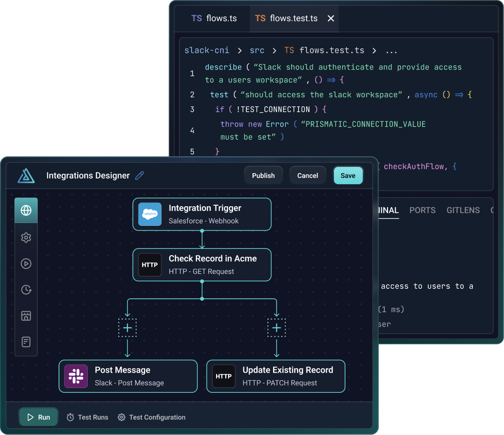Click the Publish button
The width and height of the screenshot is (504, 435).
(x=263, y=176)
